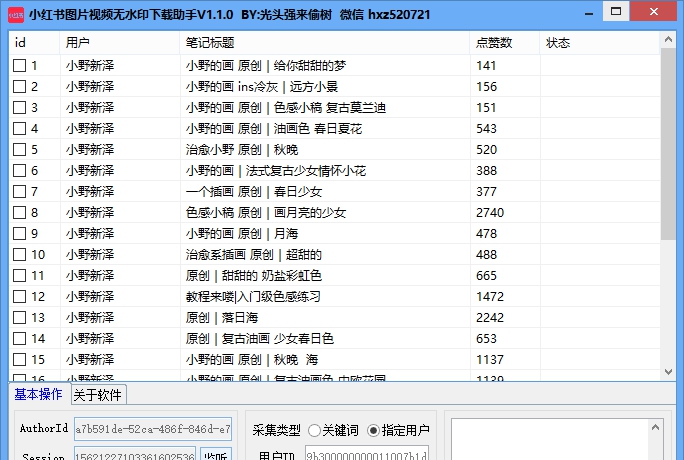Enable the checkbox for row 4
This screenshot has width=684, height=460.
click(x=19, y=129)
